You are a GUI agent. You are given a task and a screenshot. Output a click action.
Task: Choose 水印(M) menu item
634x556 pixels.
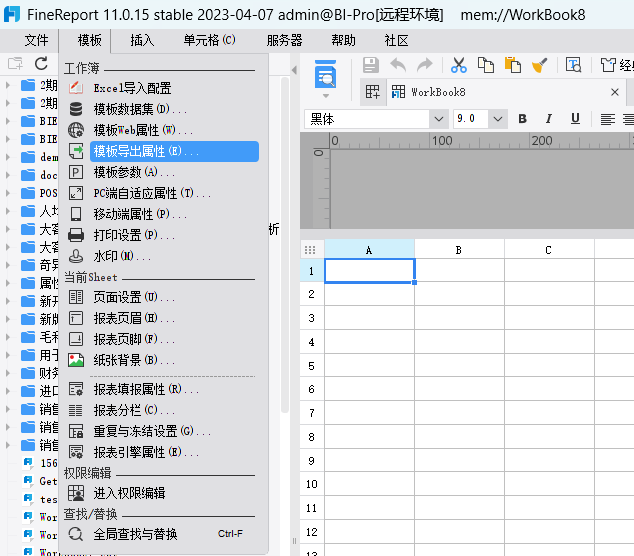coord(163,256)
